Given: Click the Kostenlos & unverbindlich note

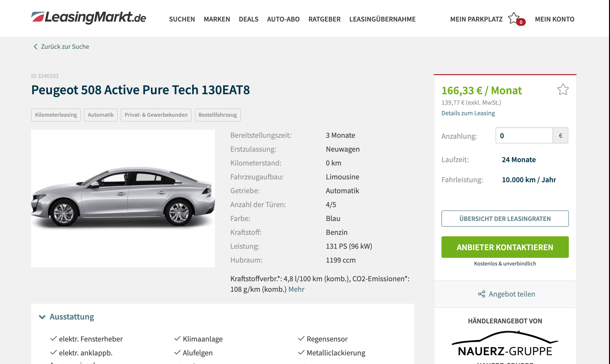Looking at the screenshot, I should 505,264.
